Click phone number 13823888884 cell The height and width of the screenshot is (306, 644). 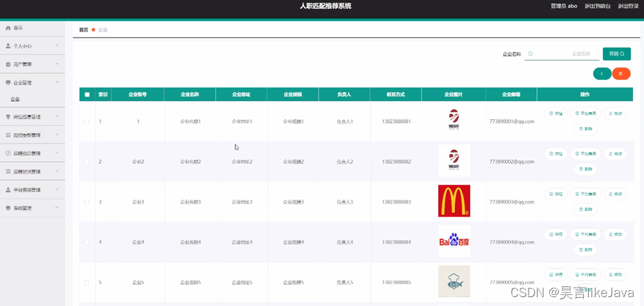(396, 242)
